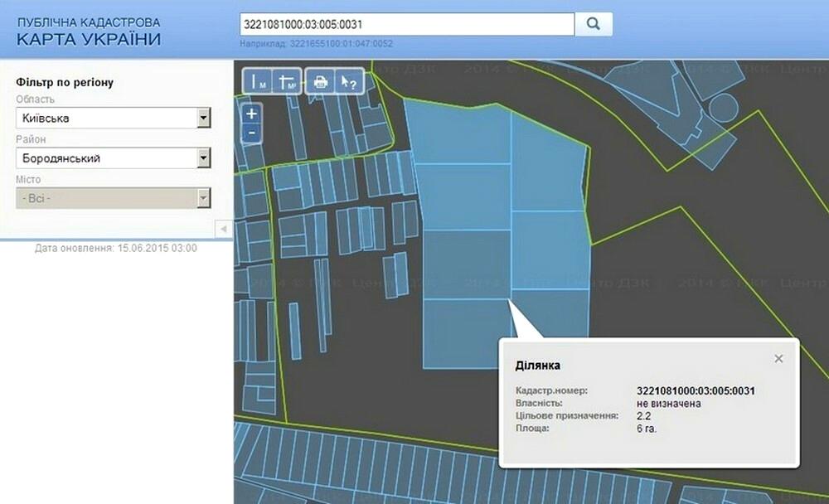The width and height of the screenshot is (829, 504).
Task: Click the Фільтр по регіону heading
Action: pos(65,82)
